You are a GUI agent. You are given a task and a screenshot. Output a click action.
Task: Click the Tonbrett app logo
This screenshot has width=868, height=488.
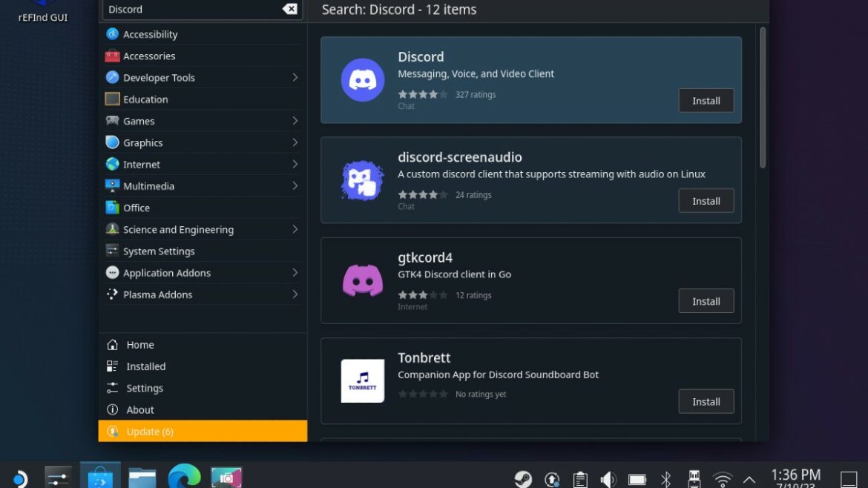tap(363, 380)
